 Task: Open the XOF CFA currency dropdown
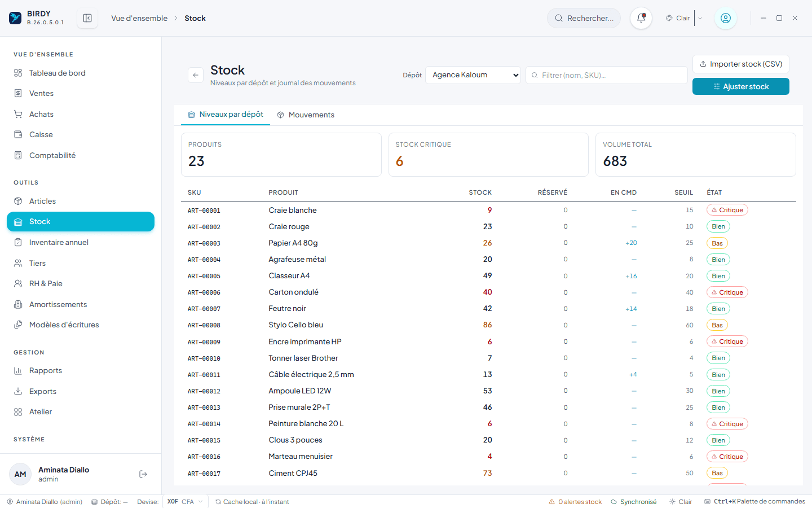tap(185, 502)
